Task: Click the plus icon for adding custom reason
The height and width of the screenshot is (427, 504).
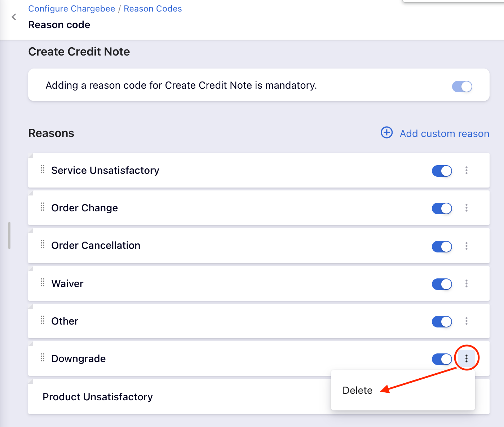Action: click(386, 133)
